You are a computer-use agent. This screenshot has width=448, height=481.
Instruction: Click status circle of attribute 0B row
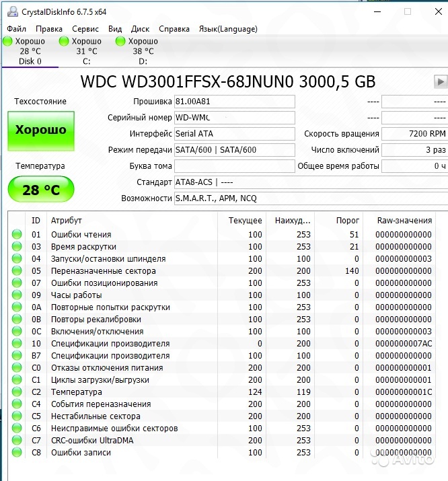(x=17, y=319)
